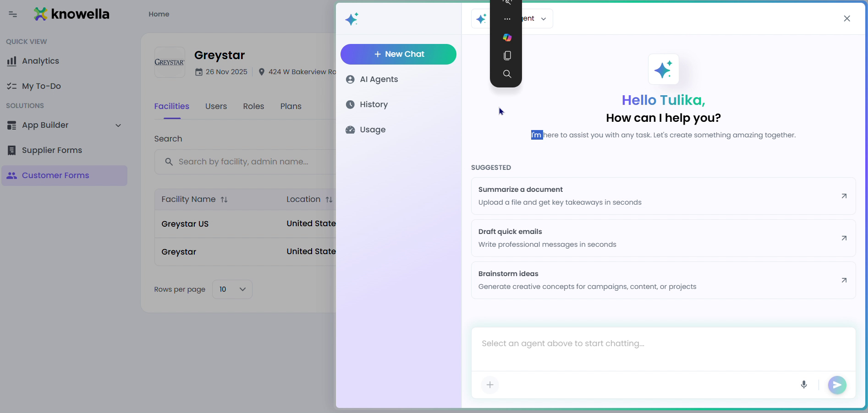Click the History clock icon
This screenshot has width=868, height=413.
click(x=350, y=104)
